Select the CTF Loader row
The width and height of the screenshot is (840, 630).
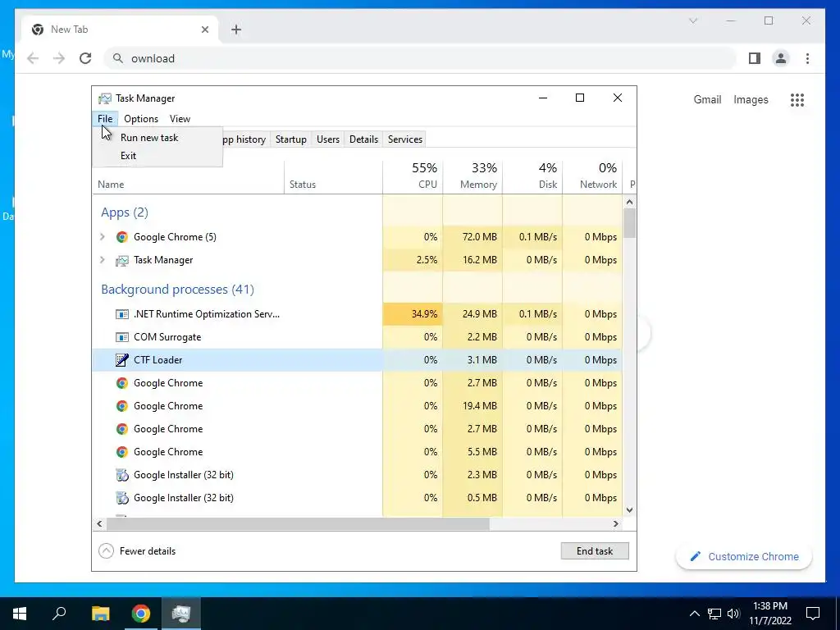(x=358, y=360)
